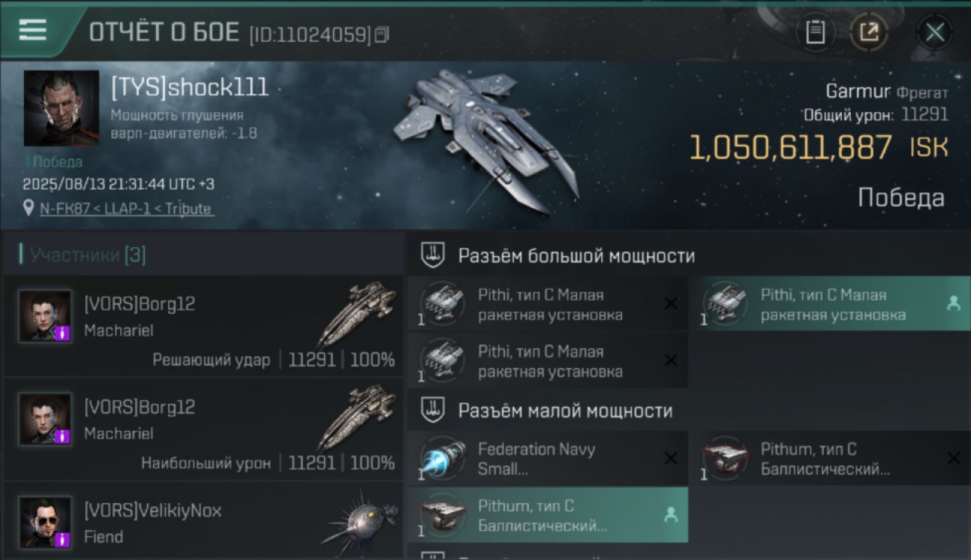Click the share report icon

tap(869, 32)
